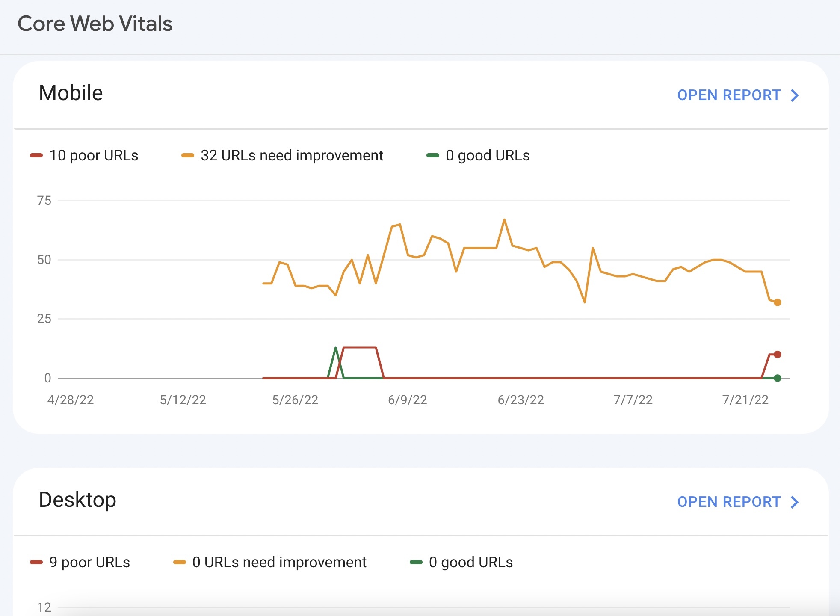Image resolution: width=840 pixels, height=616 pixels.
Task: Toggle the '10 poor URLs' series visibility
Action: [86, 155]
